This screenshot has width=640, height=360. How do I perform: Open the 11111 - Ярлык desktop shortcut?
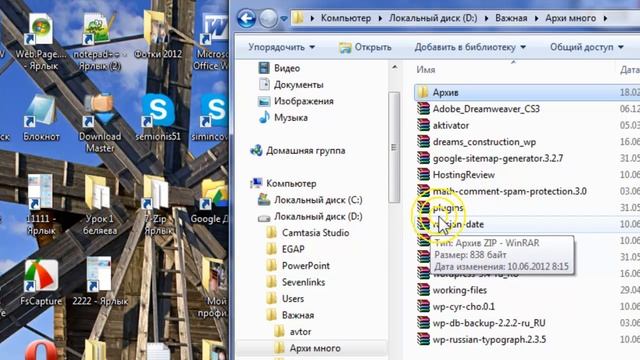[40, 205]
